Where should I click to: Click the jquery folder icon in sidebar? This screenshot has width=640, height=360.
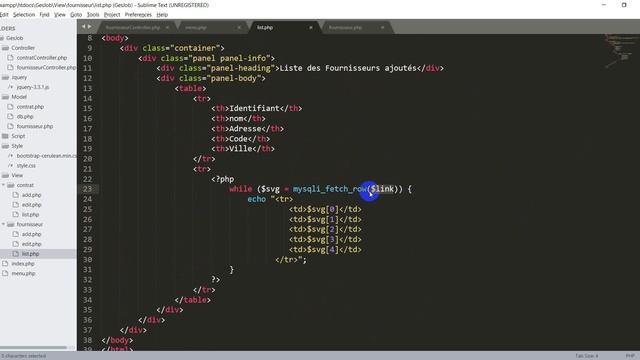[5, 77]
